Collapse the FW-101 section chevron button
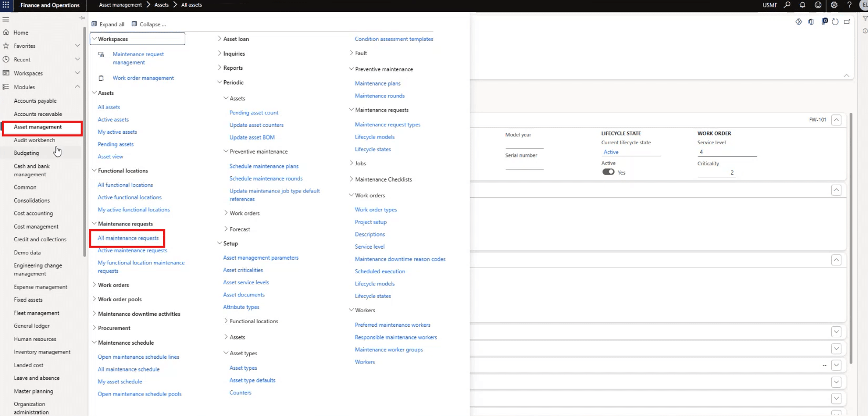The image size is (868, 416). pyautogui.click(x=837, y=120)
